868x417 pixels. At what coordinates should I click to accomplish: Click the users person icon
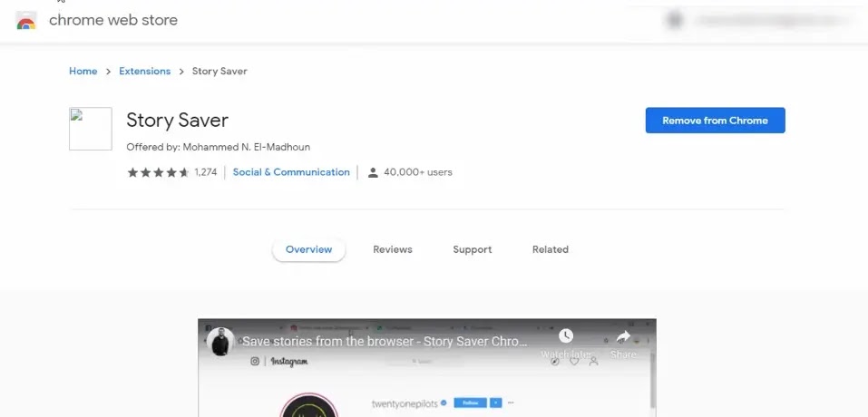pyautogui.click(x=373, y=172)
